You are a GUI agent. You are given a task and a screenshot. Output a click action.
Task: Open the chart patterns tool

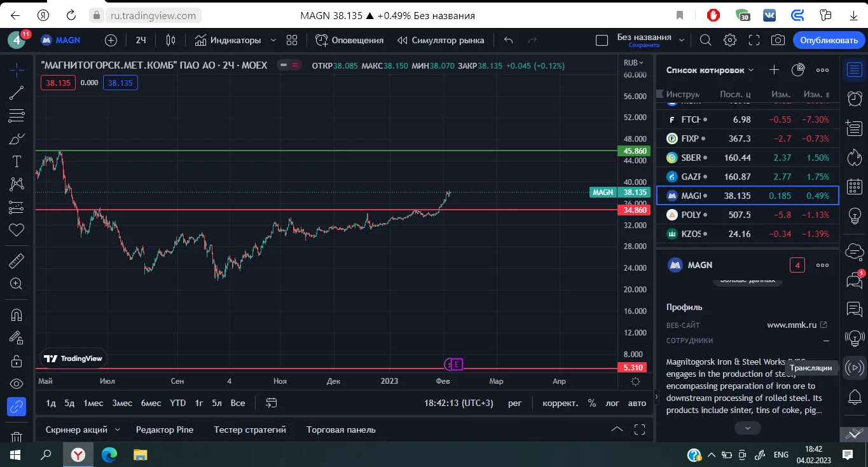click(17, 184)
